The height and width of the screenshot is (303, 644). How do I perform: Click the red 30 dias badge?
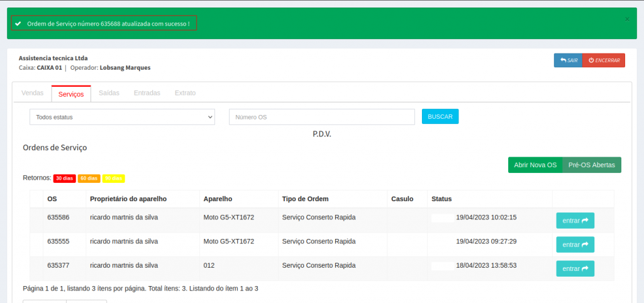[x=64, y=179]
